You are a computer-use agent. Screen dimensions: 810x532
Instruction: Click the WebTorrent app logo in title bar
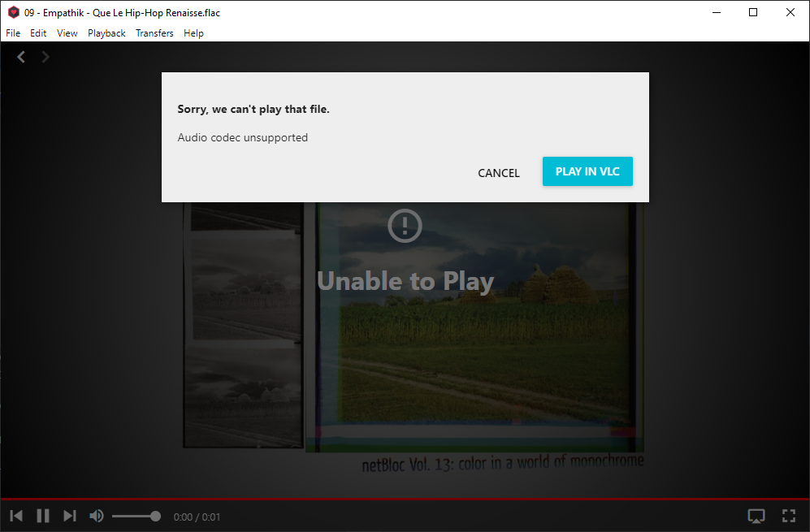[14, 12]
